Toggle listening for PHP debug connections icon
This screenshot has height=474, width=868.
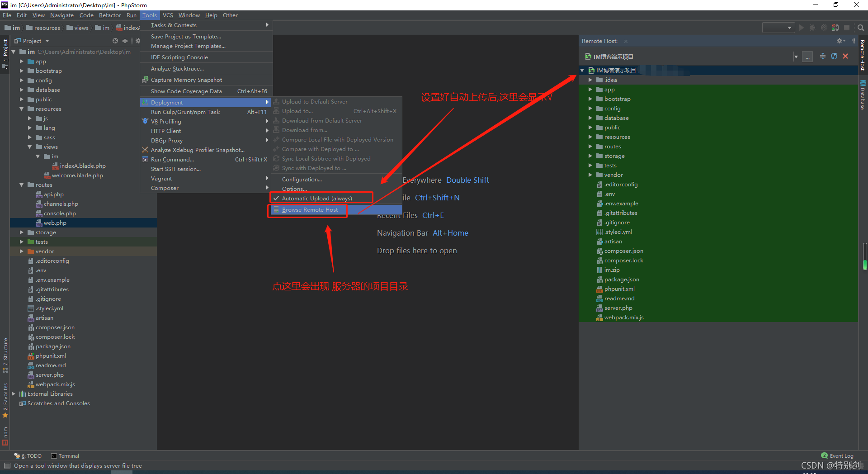click(x=835, y=28)
